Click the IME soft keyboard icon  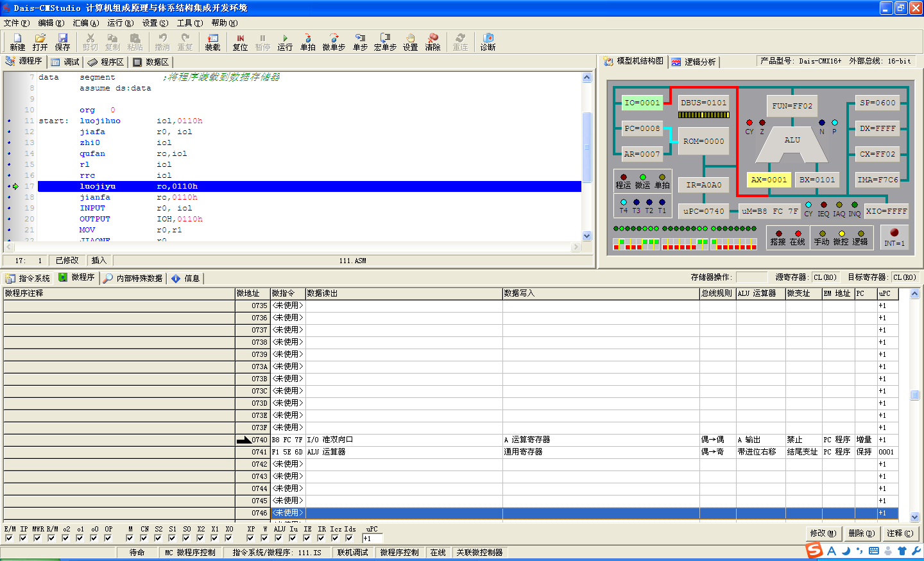[x=874, y=551]
